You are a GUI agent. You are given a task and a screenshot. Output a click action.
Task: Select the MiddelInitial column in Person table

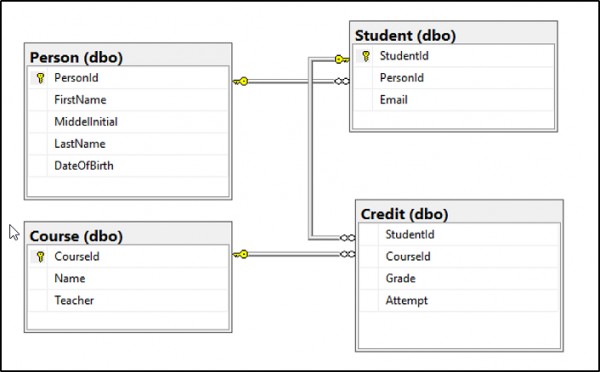click(x=128, y=122)
